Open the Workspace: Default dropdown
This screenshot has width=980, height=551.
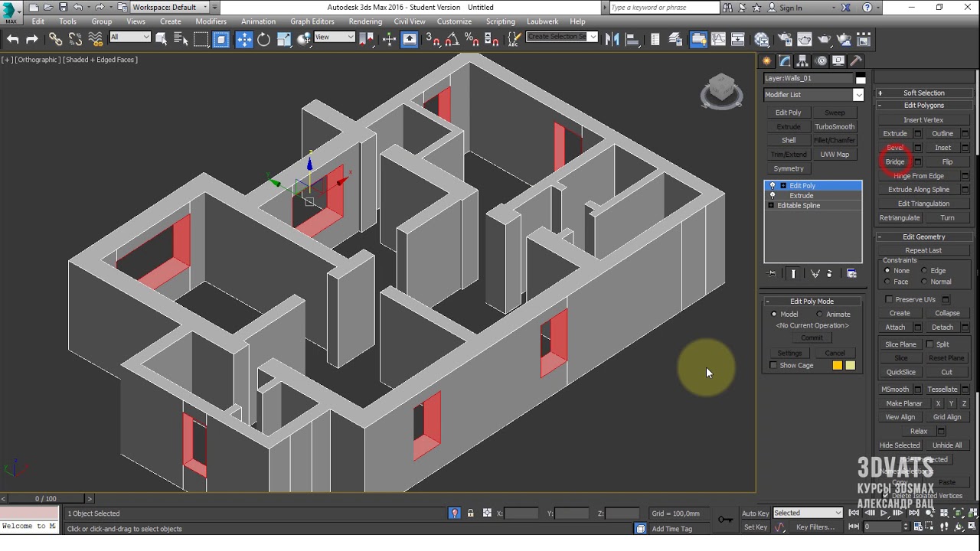pyautogui.click(x=169, y=8)
